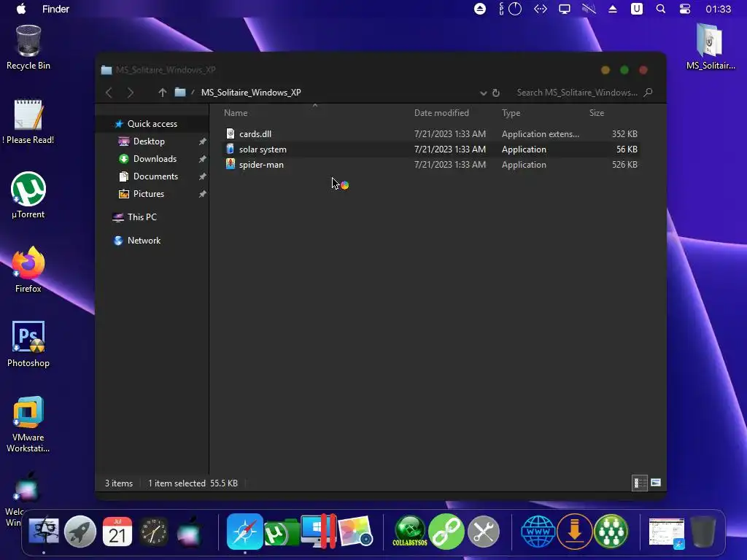Sort files by Date modified column
The height and width of the screenshot is (560, 747).
click(441, 113)
